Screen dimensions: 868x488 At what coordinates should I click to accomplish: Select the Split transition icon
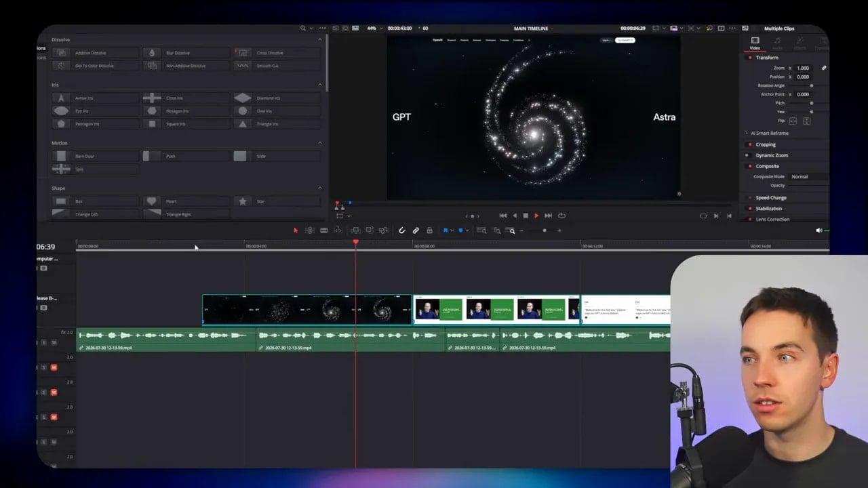coord(61,169)
